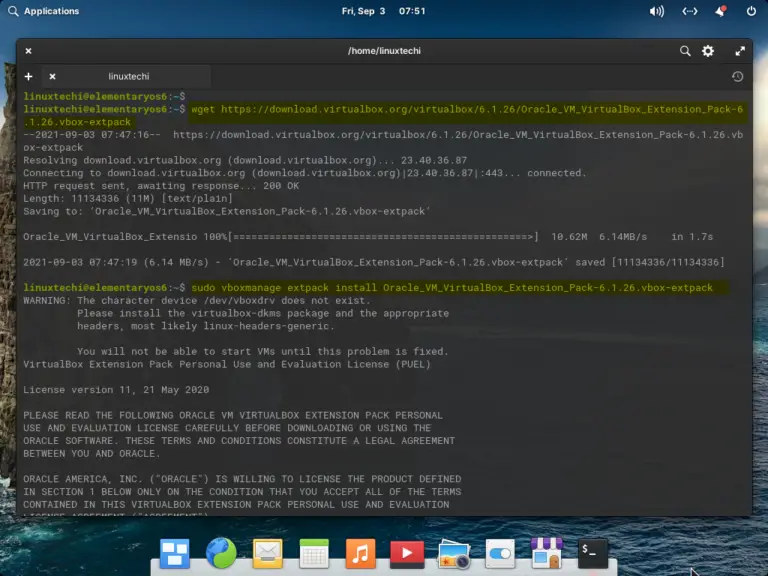This screenshot has height=576, width=768.
Task: Click the "Length: 11134336 (11M)" line
Action: (128, 199)
